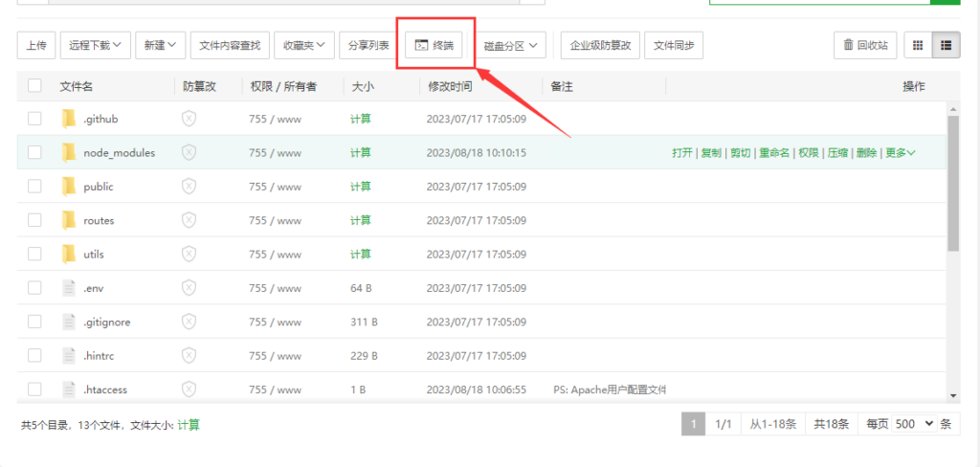Expand the 磁盘分区 dropdown
The image size is (980, 467).
point(511,46)
